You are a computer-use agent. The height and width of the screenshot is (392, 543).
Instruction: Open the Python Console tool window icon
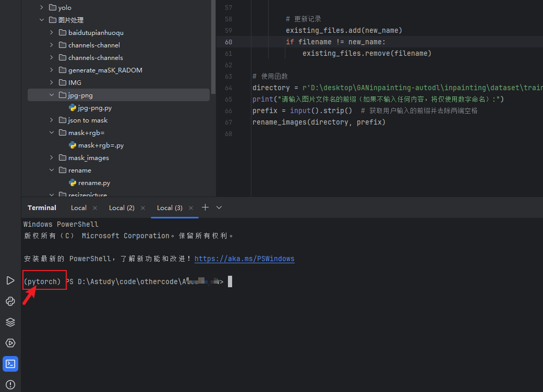10,301
